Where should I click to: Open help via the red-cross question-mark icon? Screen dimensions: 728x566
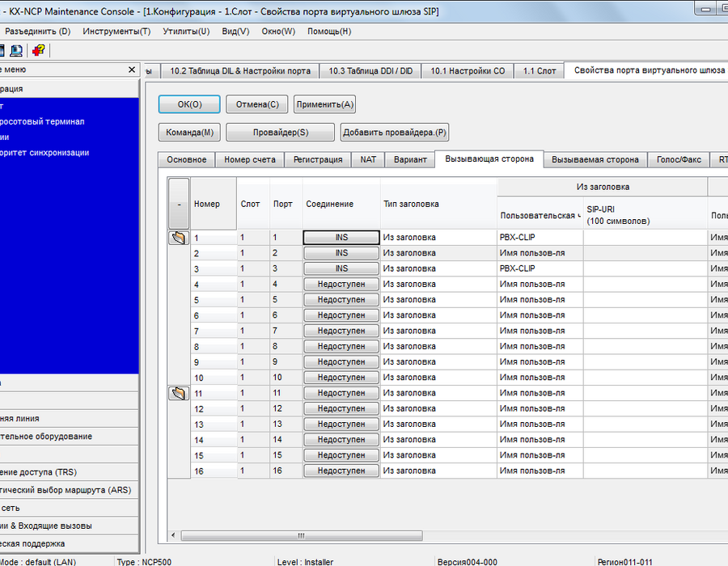click(39, 50)
